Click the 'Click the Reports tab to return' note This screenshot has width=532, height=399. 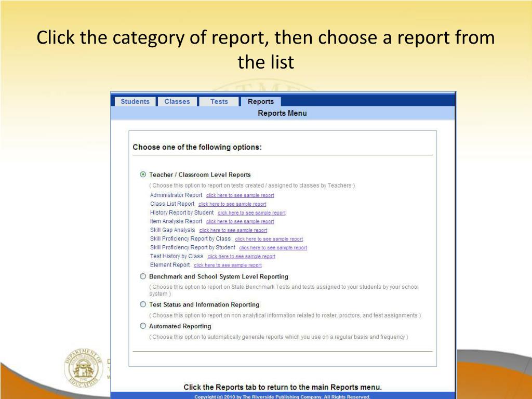click(x=283, y=387)
